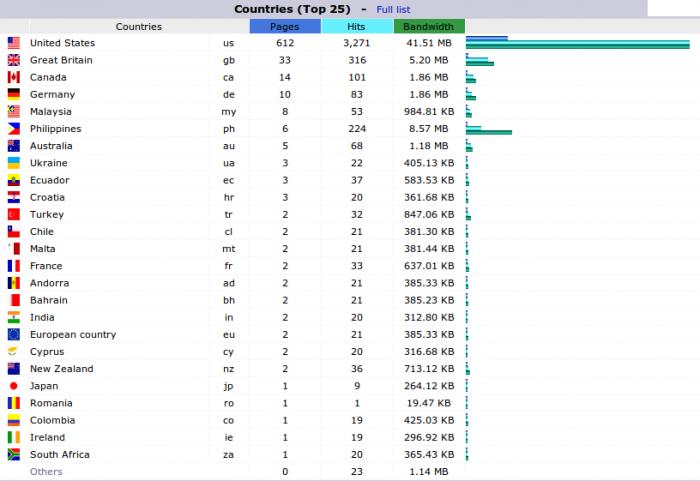Image resolution: width=700 pixels, height=481 pixels.
Task: Click the Germany flag icon
Action: tap(14, 94)
